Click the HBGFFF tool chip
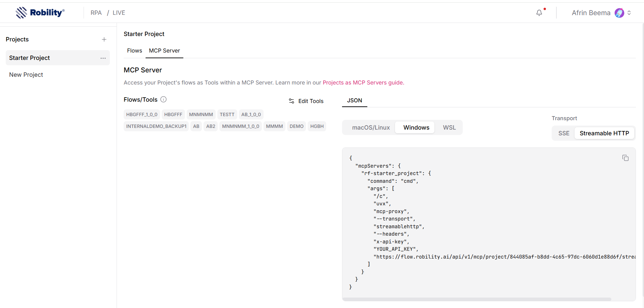The width and height of the screenshot is (644, 308). 173,114
